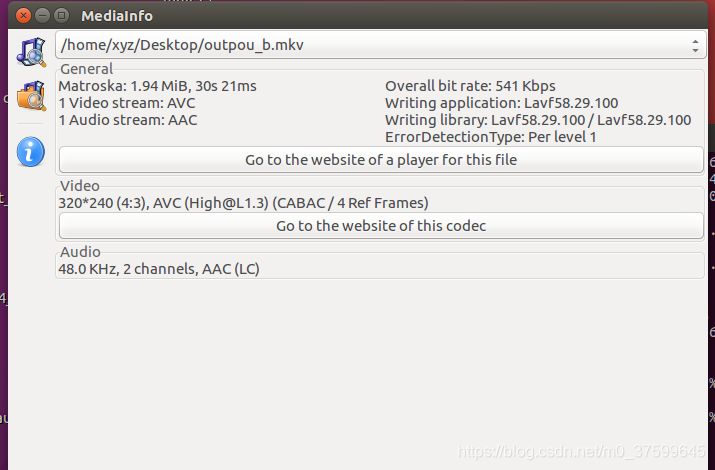Image resolution: width=715 pixels, height=470 pixels.
Task: Maximize the MediaInfo window
Action: 62,16
